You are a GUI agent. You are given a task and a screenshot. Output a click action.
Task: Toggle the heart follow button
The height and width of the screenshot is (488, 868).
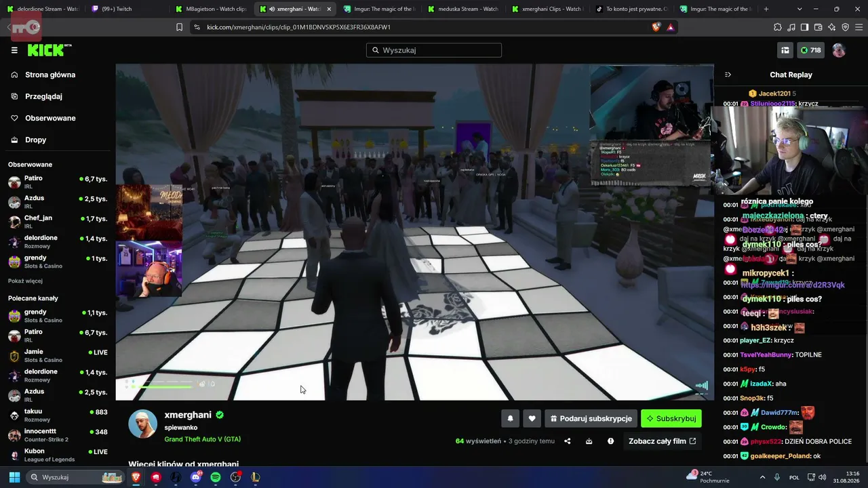532,419
